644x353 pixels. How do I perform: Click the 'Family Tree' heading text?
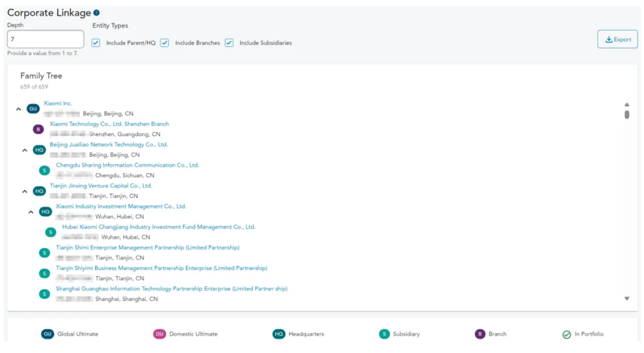coord(41,75)
